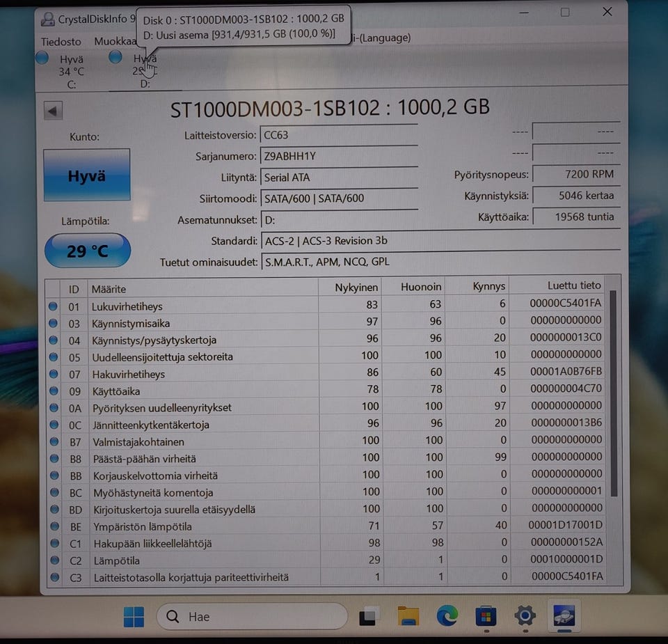
Task: Click the Liityntä field Serial ATA
Action: pos(339,178)
